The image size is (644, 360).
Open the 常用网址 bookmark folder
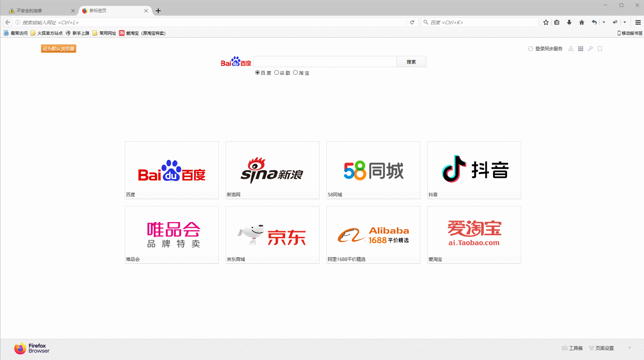104,33
